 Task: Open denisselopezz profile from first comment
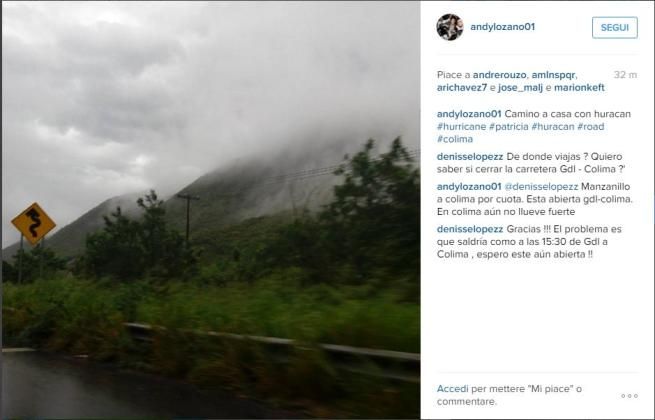[x=470, y=157]
